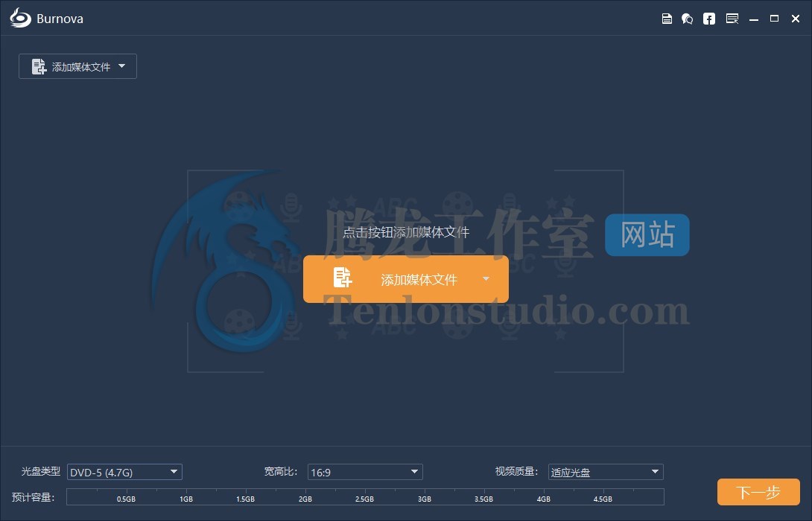This screenshot has height=521, width=812.
Task: Click the Burnova title text
Action: pos(60,19)
